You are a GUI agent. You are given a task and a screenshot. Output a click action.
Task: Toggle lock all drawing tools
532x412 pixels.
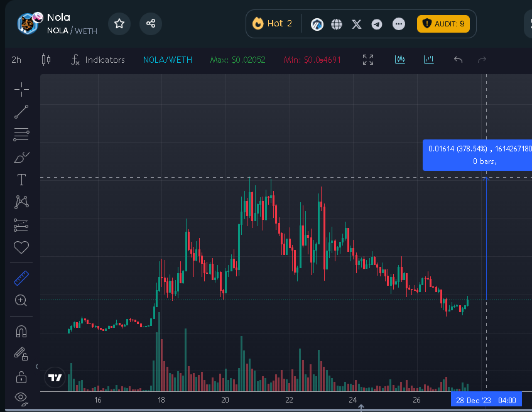21,377
